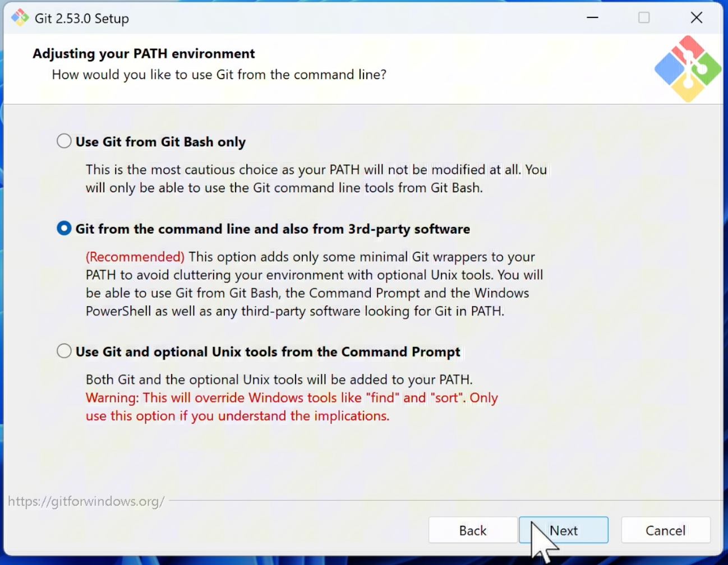The height and width of the screenshot is (565, 728).
Task: Click the "Git 2.53.0 Setup" window title
Action: click(x=82, y=18)
